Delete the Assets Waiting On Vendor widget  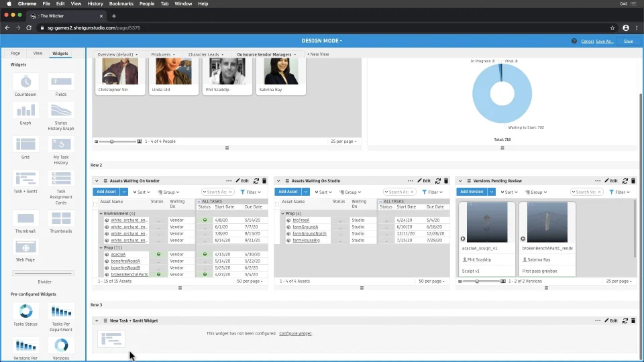click(x=264, y=180)
